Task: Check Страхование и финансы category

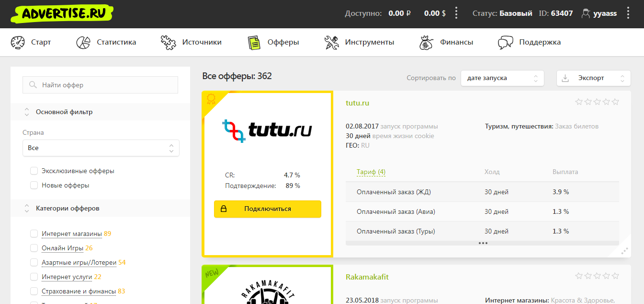Action: [x=34, y=291]
